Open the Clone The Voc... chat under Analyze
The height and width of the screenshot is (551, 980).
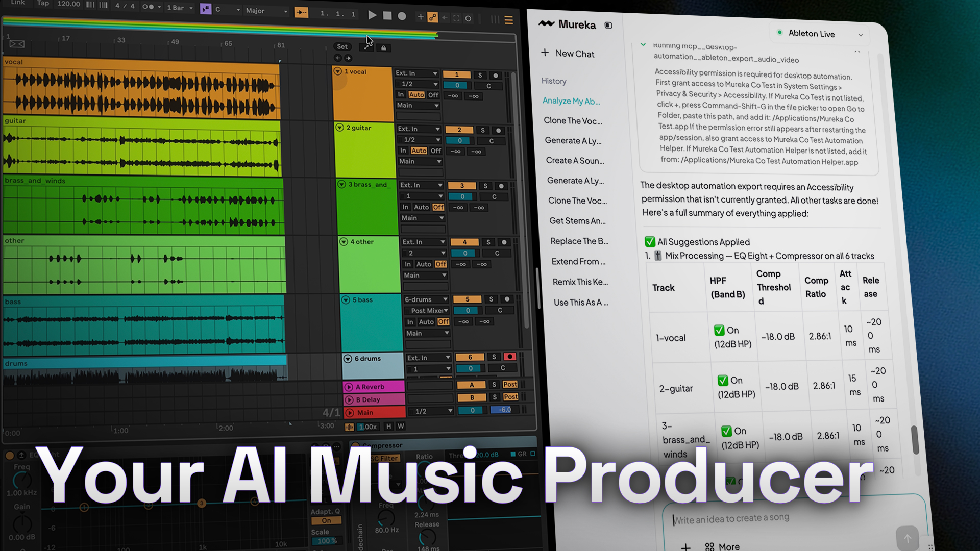click(x=573, y=121)
